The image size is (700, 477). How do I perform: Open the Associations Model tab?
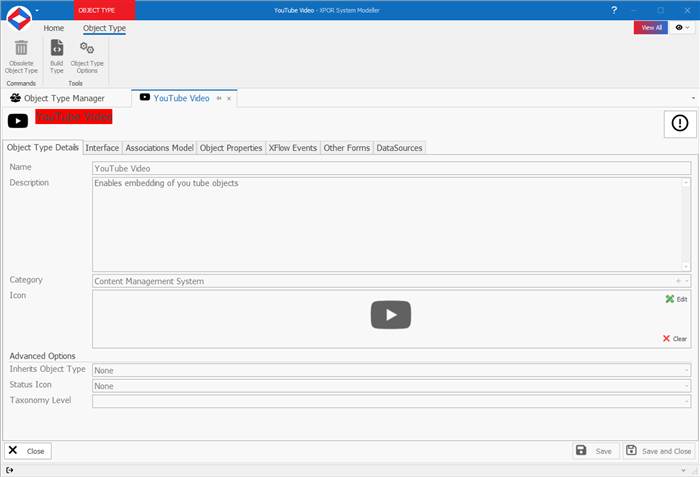coord(159,148)
